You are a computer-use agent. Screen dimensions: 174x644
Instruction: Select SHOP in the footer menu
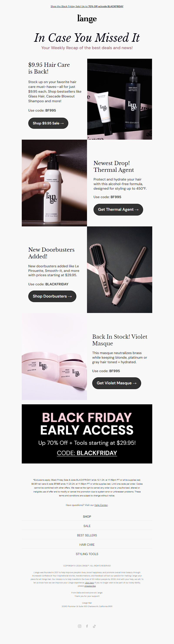click(87, 517)
